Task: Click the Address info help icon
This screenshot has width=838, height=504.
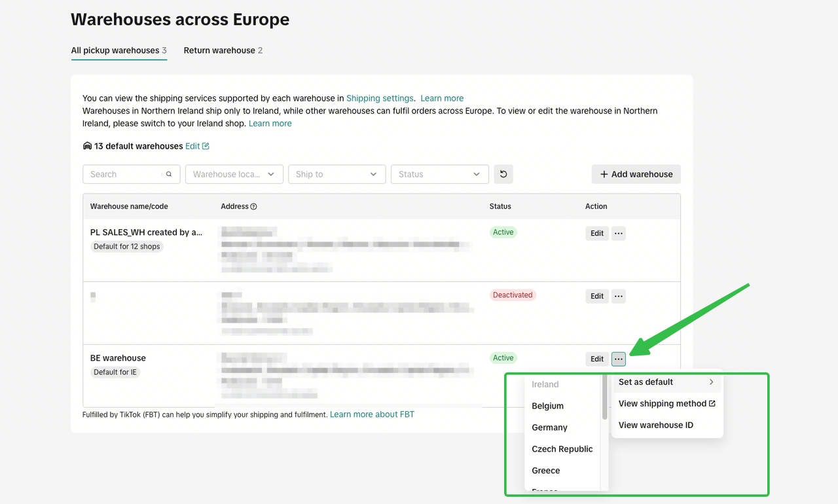Action: point(253,206)
